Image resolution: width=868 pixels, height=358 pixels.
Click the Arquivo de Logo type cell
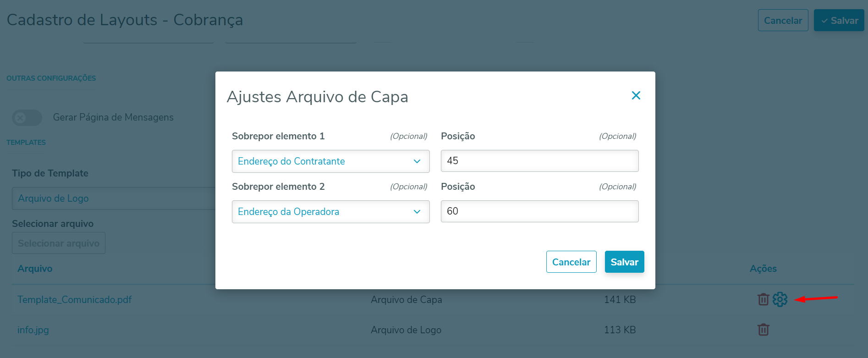pos(406,330)
